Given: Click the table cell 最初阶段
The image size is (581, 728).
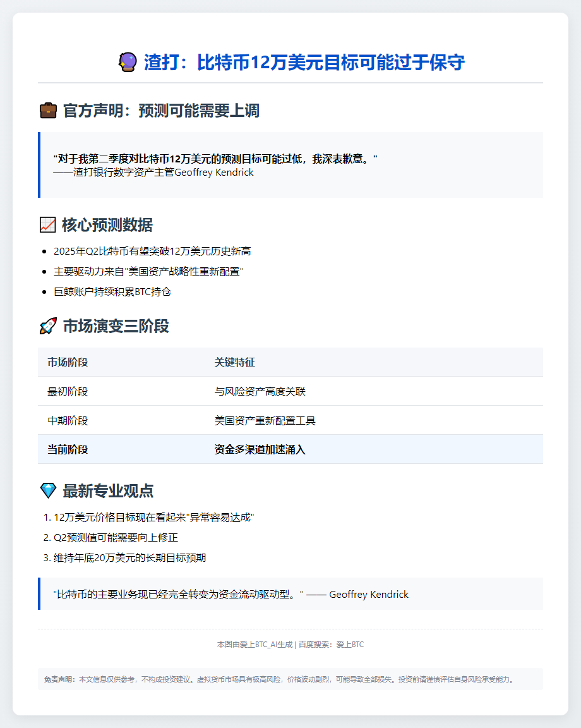Looking at the screenshot, I should (x=68, y=391).
